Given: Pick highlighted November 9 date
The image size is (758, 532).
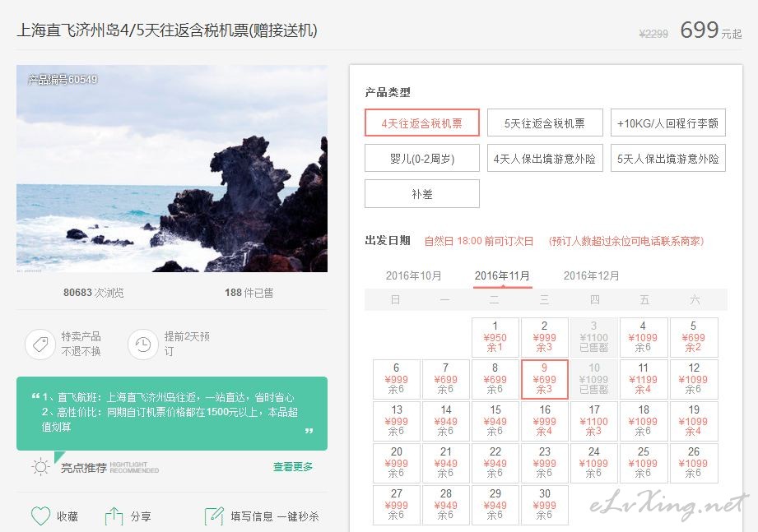Looking at the screenshot, I should [x=544, y=379].
